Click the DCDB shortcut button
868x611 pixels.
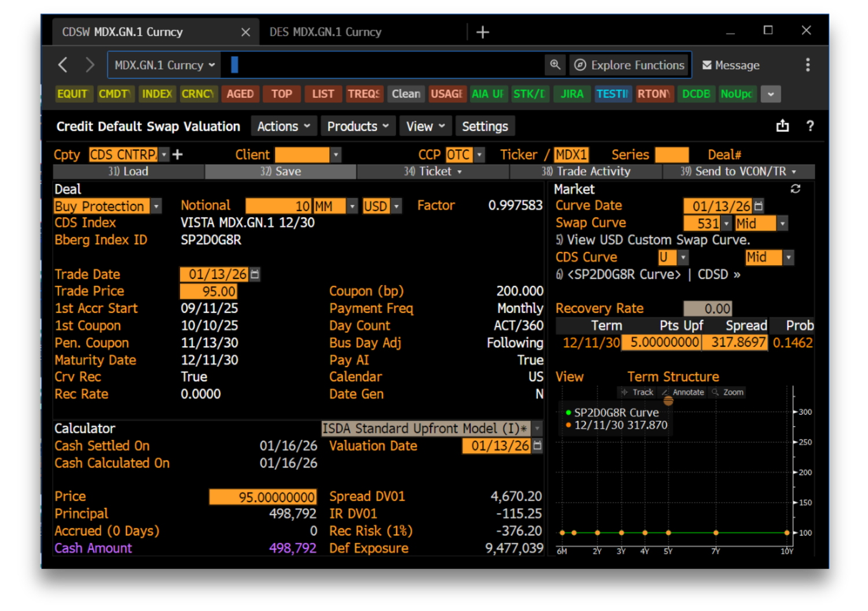tap(696, 94)
